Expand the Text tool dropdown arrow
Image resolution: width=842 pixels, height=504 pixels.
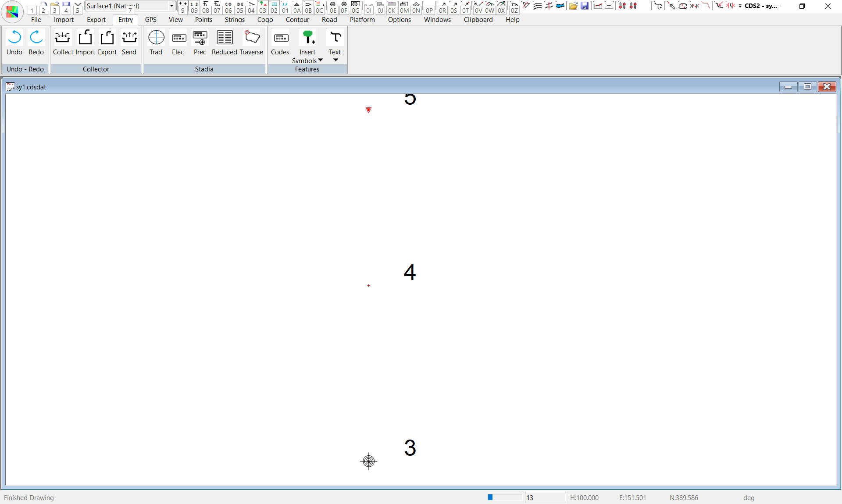[x=335, y=60]
